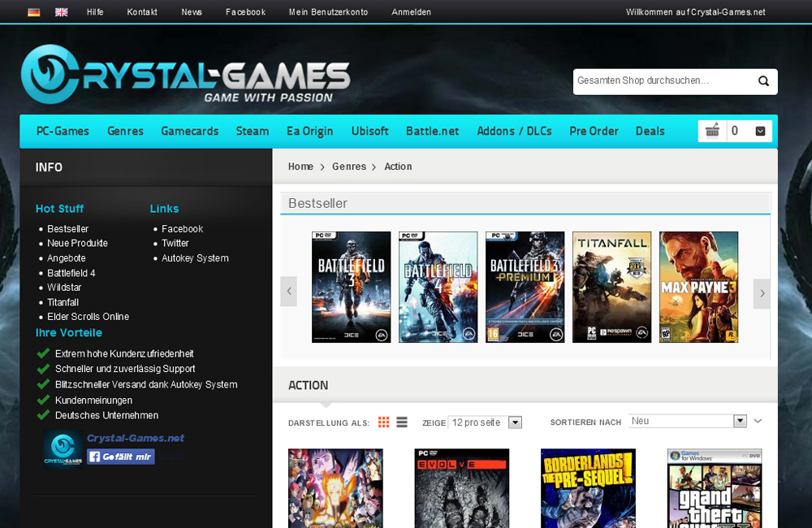Click Anmelden to log in
The height and width of the screenshot is (528, 812).
coord(411,12)
